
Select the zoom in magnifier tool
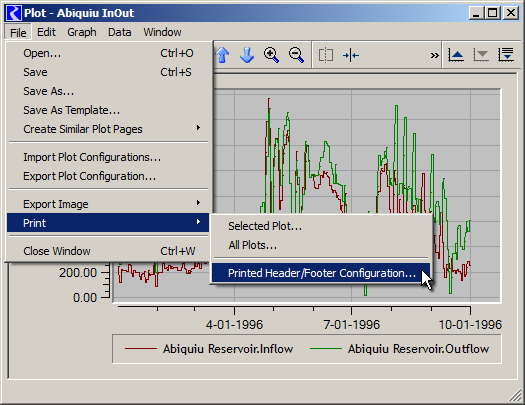[271, 55]
